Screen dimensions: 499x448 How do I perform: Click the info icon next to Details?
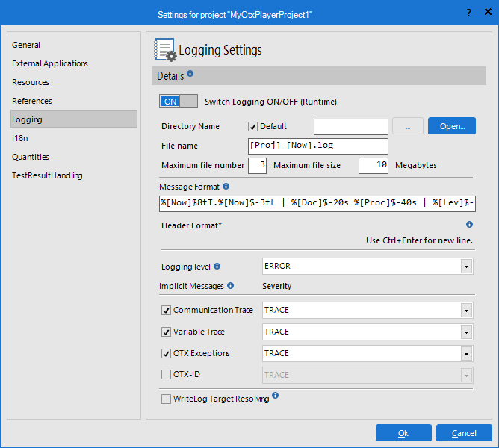pyautogui.click(x=190, y=74)
